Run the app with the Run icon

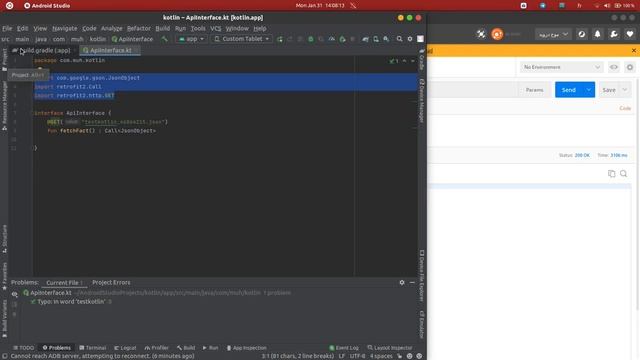tap(280, 39)
